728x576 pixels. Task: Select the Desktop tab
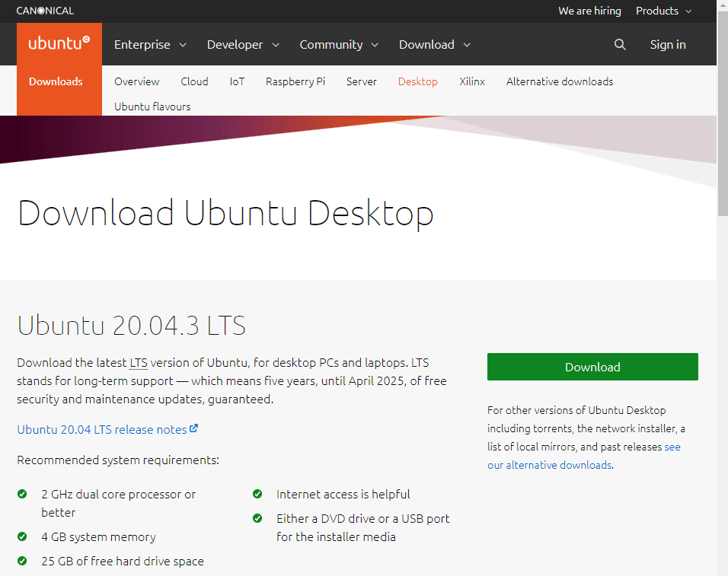click(418, 81)
